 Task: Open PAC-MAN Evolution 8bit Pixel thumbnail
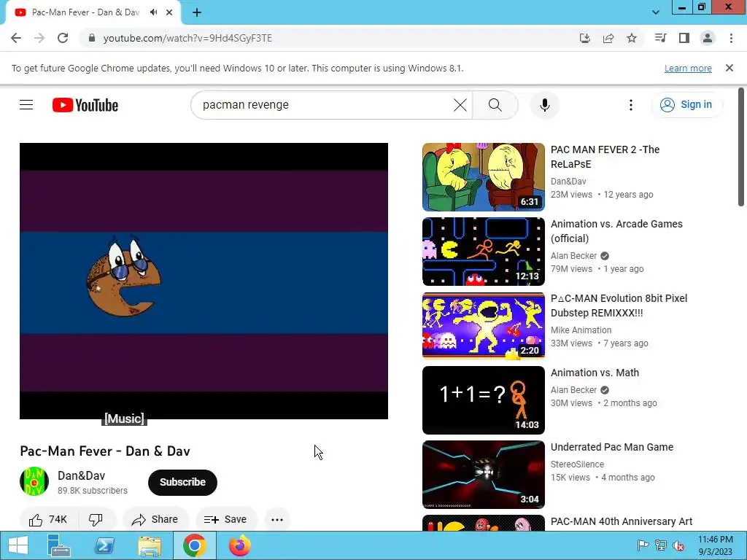[x=483, y=326]
